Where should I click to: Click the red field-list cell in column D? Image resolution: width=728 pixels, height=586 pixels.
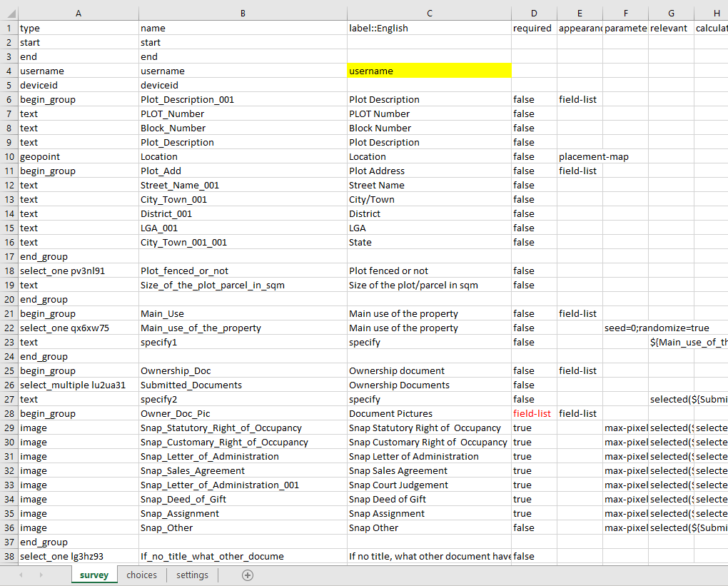click(532, 413)
